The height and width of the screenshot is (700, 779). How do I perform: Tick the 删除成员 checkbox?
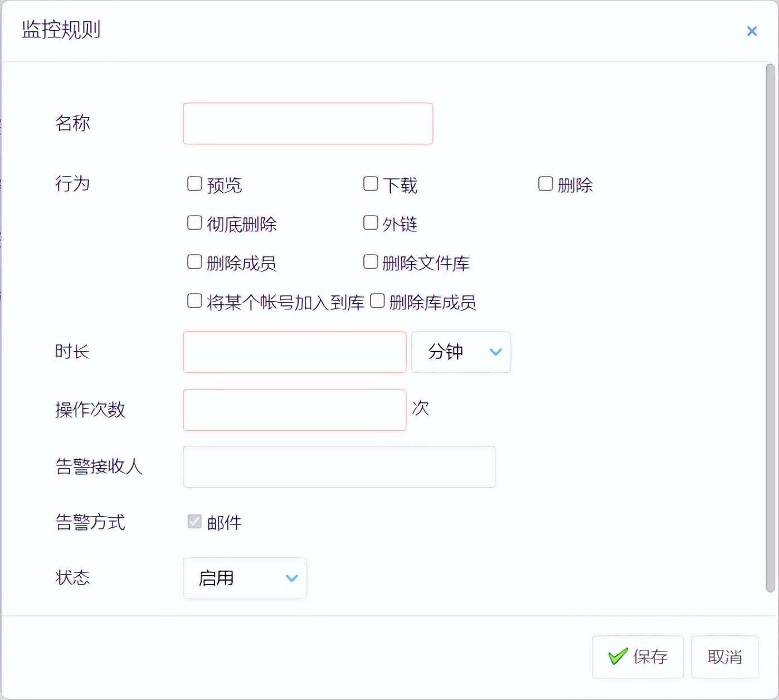[194, 262]
